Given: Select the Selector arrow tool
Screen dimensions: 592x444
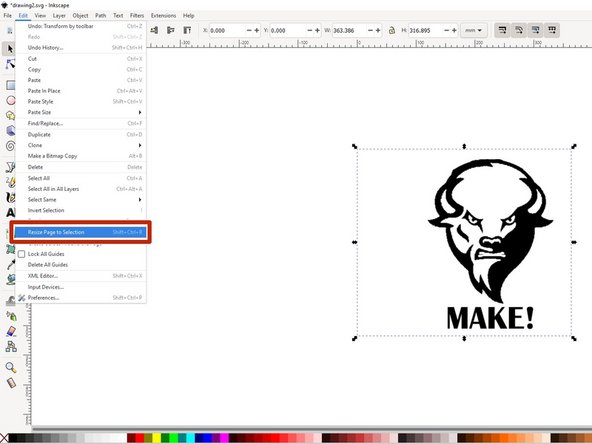Looking at the screenshot, I should point(10,49).
